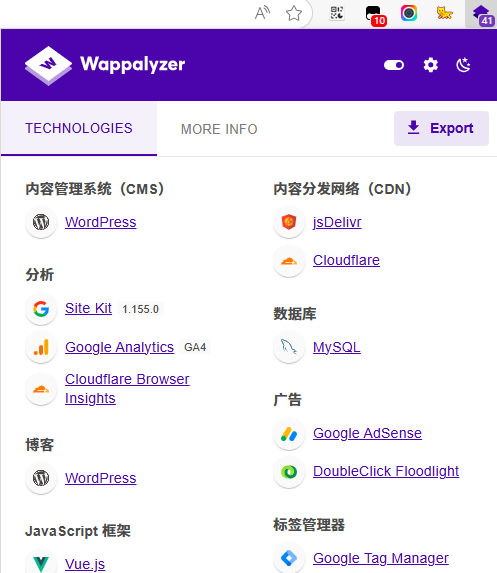Open the Google AdSense link
The image size is (497, 573).
point(368,433)
